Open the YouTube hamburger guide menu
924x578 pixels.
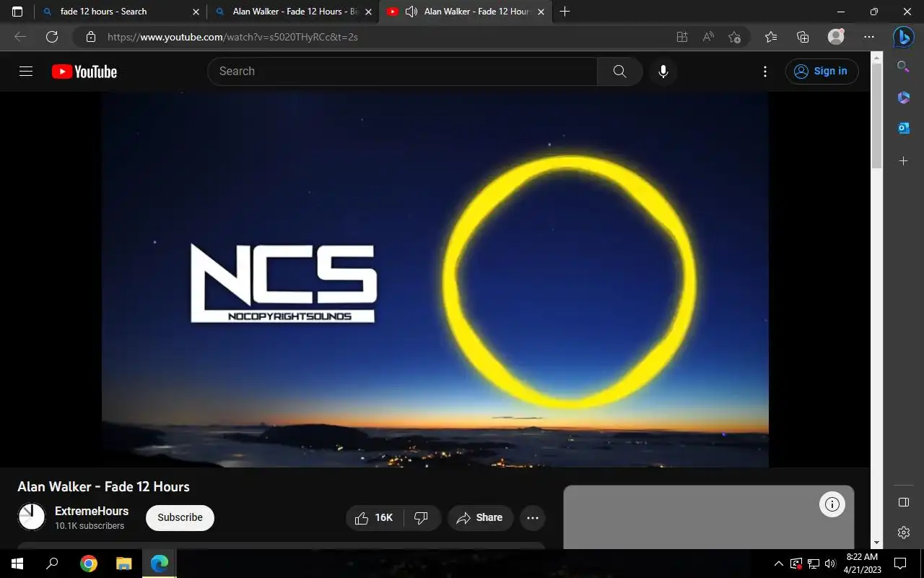(x=26, y=71)
